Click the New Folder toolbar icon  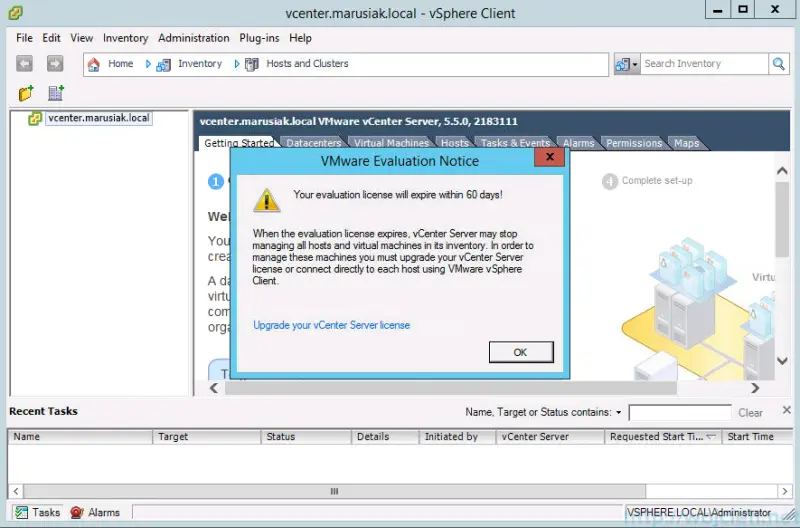(x=26, y=93)
